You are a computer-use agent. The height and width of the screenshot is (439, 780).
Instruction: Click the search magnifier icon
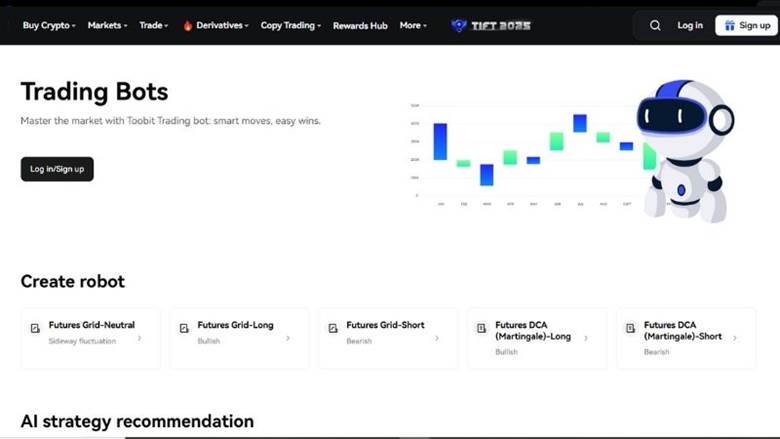[x=655, y=25]
